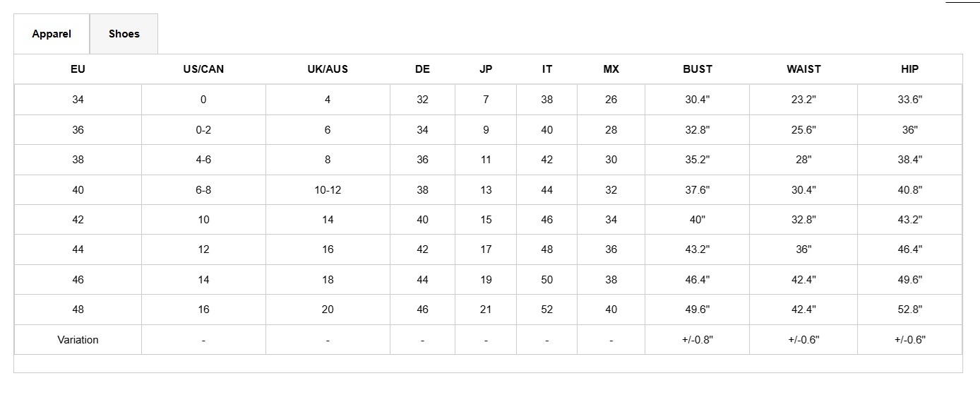
Task: Click the HIP column header
Action: coord(909,69)
